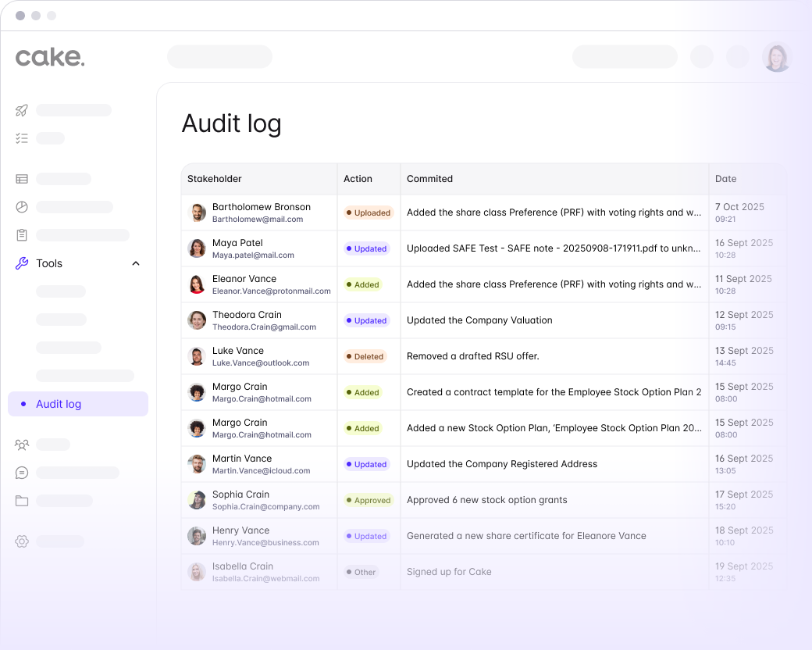
Task: Click the wrench icon next to Tools
Action: pyautogui.click(x=21, y=263)
